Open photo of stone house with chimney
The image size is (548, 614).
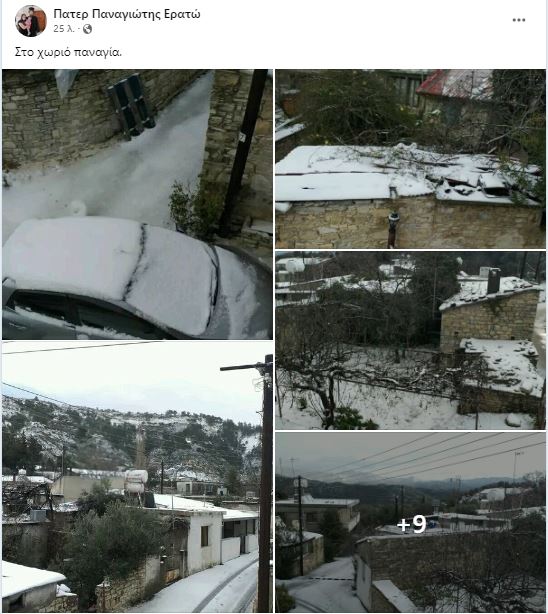(x=410, y=340)
